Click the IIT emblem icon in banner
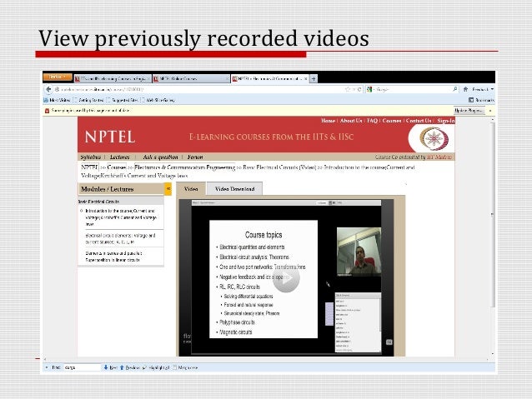 [x=434, y=138]
